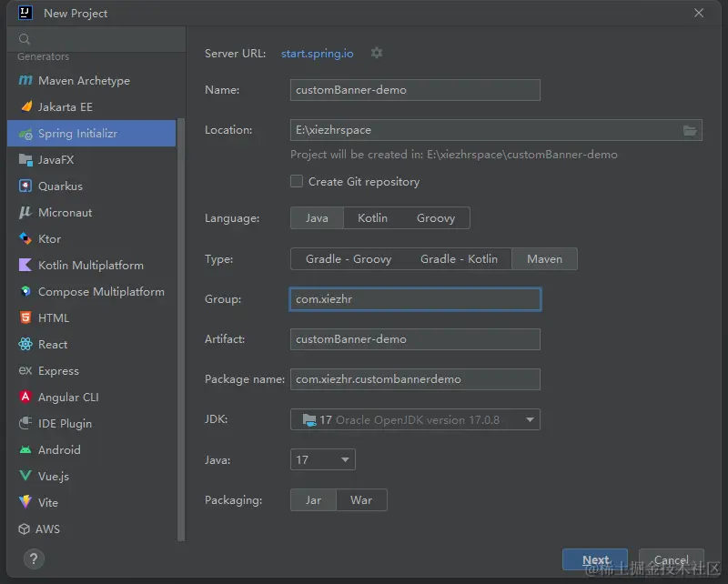Screen dimensions: 728x584
Task: Click the IntelliJ IDEA logo in title bar
Action: [x=25, y=13]
